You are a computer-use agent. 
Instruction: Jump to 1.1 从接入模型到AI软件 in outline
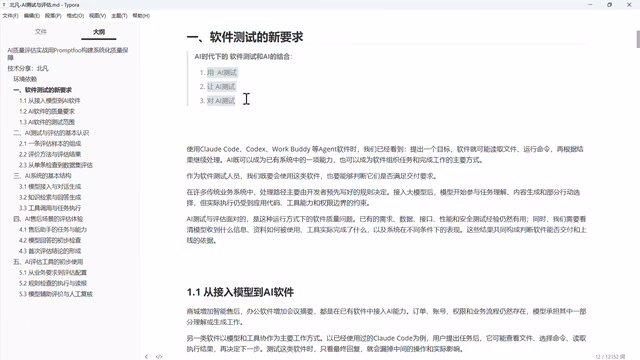pos(50,100)
